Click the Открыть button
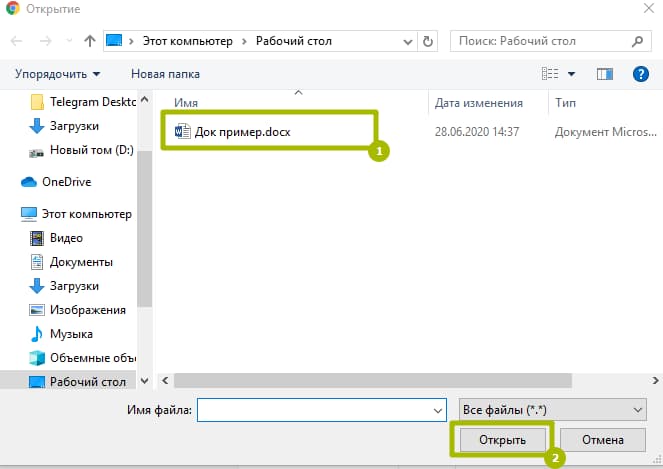This screenshot has width=663, height=469. [x=502, y=440]
